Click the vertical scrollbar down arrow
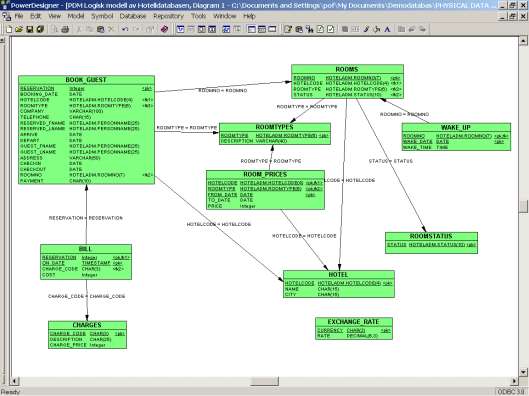This screenshot has height=396, width=529. tap(523, 372)
